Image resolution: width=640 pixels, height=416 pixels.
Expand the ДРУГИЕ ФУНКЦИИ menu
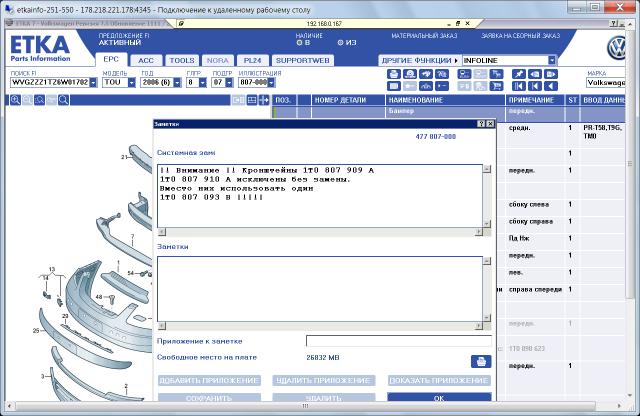pyautogui.click(x=420, y=60)
